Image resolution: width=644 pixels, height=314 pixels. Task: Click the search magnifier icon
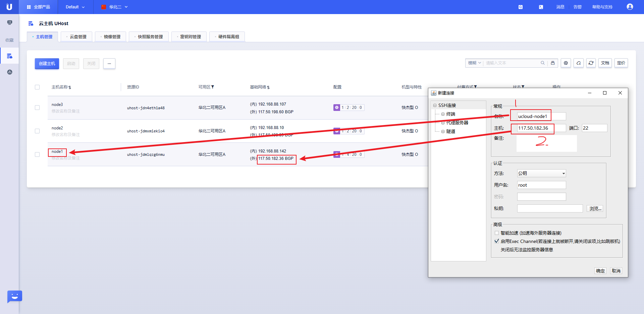click(x=543, y=63)
